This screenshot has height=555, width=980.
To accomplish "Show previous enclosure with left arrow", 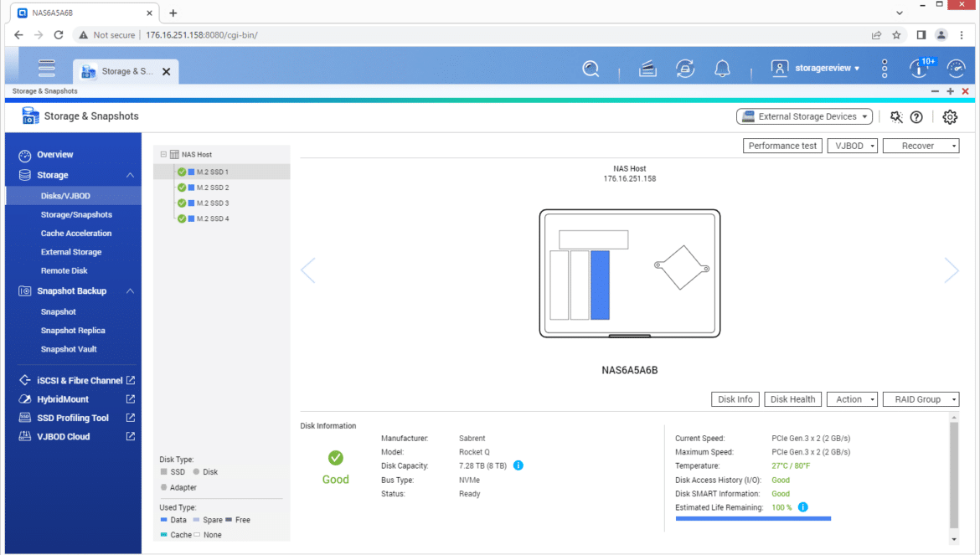I will tap(308, 270).
